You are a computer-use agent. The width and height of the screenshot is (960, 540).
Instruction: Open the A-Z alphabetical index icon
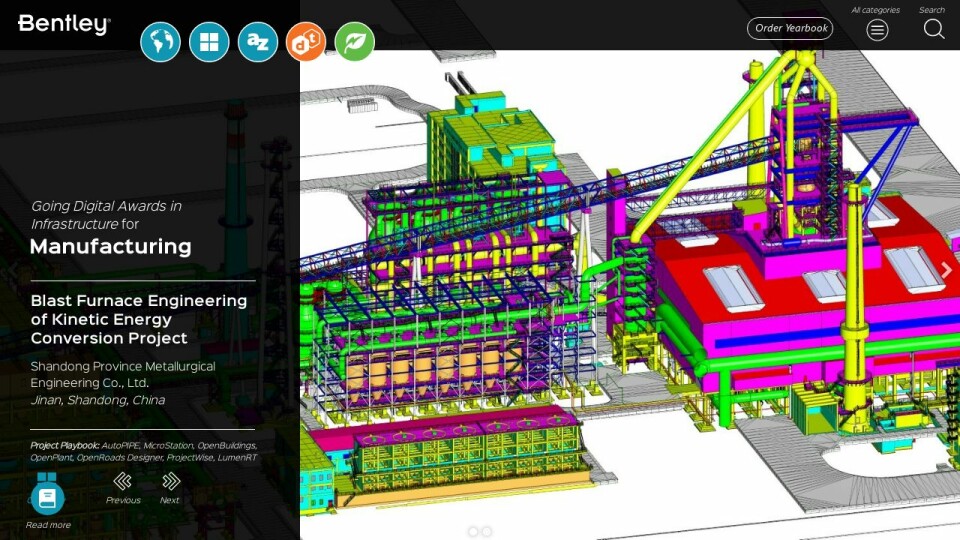(x=258, y=42)
